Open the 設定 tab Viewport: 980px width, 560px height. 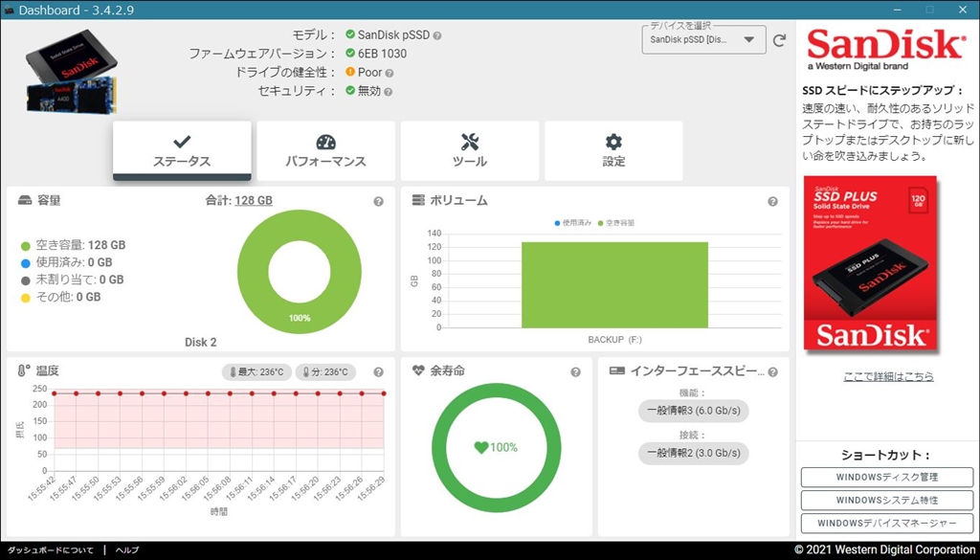click(613, 150)
